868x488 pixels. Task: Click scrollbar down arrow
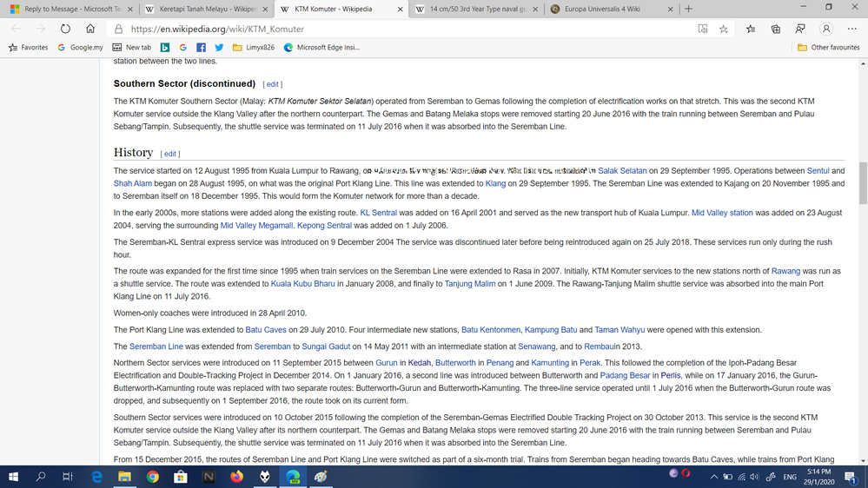[x=863, y=460]
